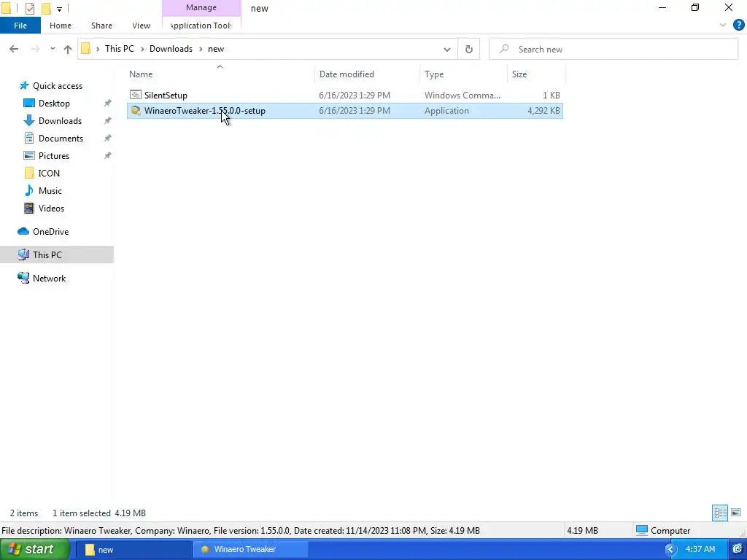Switch to the View ribbon tab
The width and height of the screenshot is (747, 560).
pos(141,26)
